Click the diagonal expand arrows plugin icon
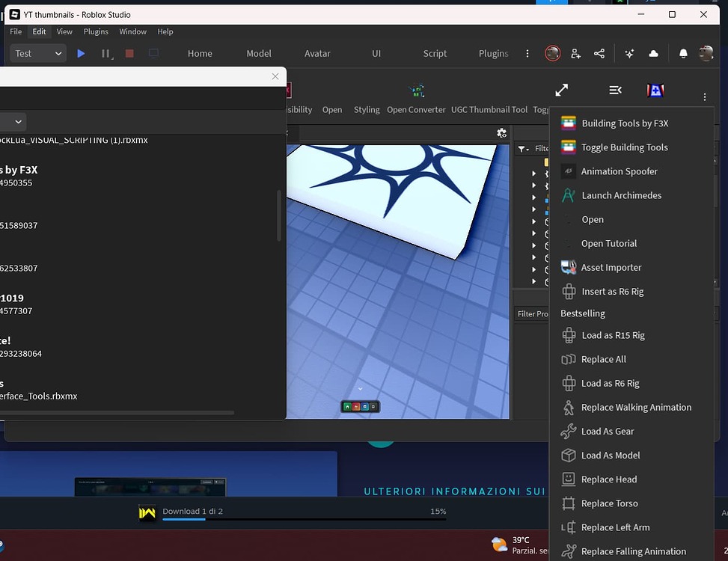The height and width of the screenshot is (561, 728). [x=561, y=90]
